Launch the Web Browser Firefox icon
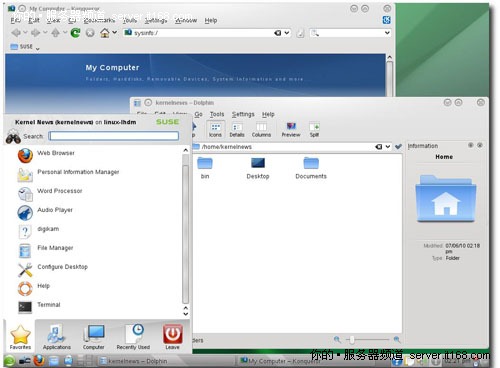Image resolution: width=500 pixels, height=368 pixels. (x=25, y=155)
